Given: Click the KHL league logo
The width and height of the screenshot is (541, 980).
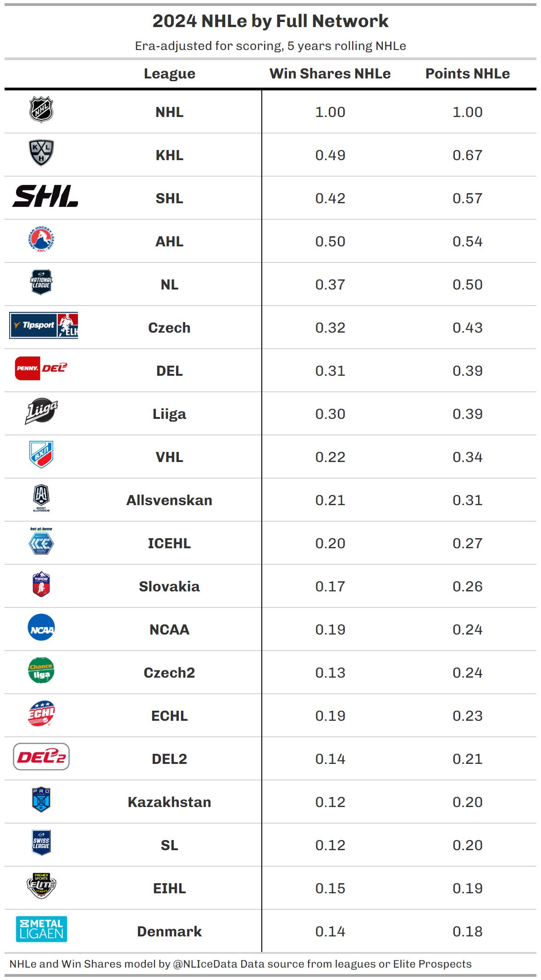Looking at the screenshot, I should [x=41, y=153].
